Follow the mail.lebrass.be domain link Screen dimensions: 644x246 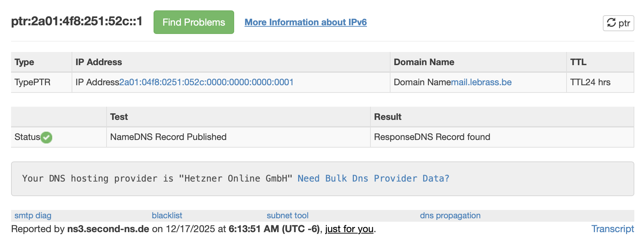pos(481,82)
